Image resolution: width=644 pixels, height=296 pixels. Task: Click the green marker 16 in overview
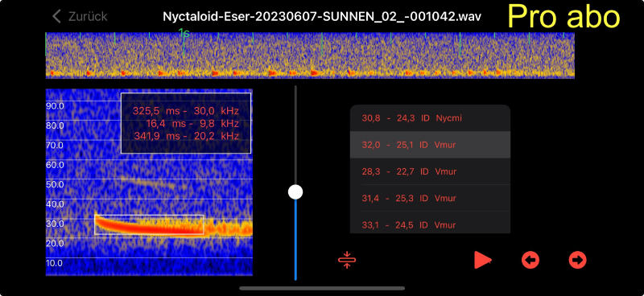click(184, 33)
